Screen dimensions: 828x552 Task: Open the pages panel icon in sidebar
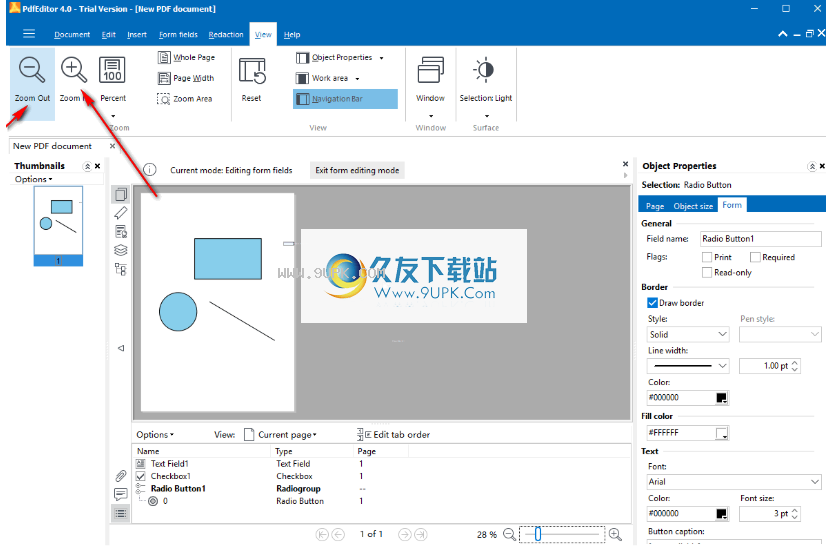[x=121, y=194]
